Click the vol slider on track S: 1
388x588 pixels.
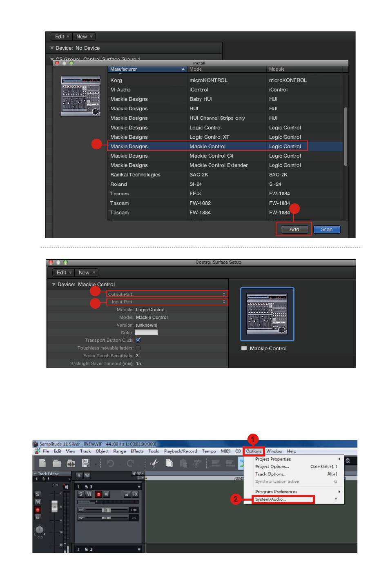106,510
